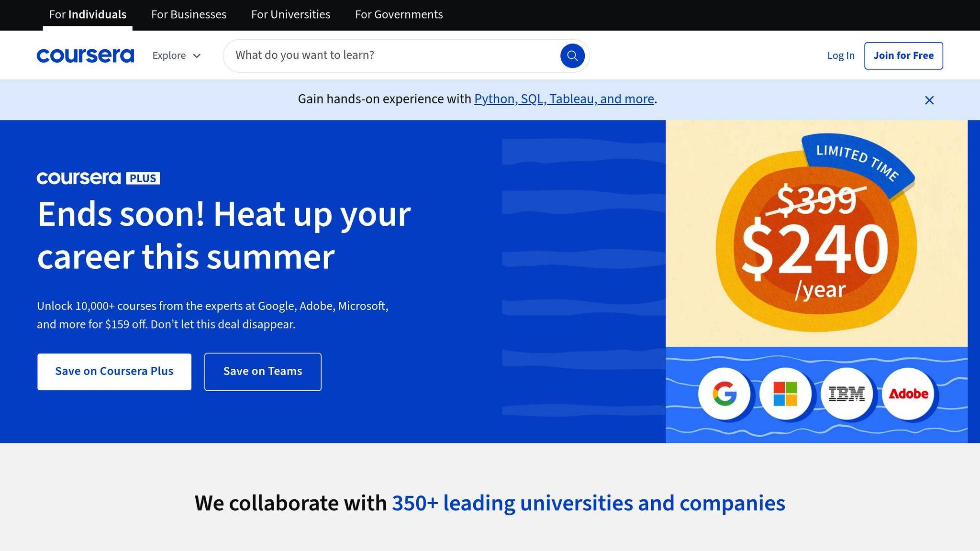Click the Log In link

point(841,55)
